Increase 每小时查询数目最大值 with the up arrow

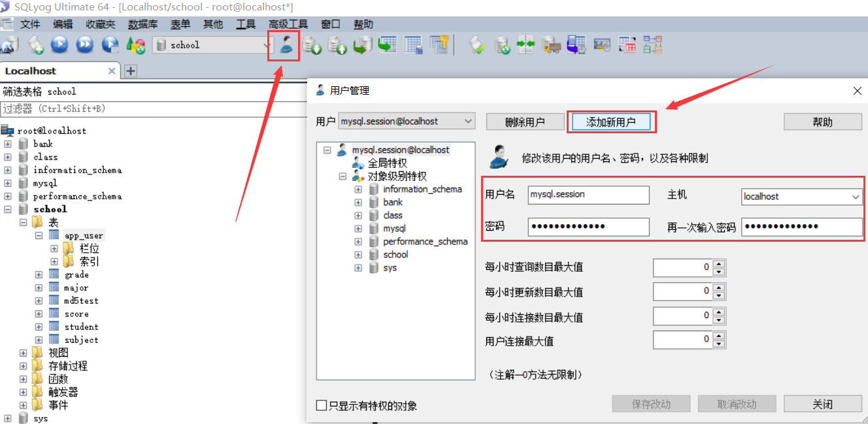719,263
